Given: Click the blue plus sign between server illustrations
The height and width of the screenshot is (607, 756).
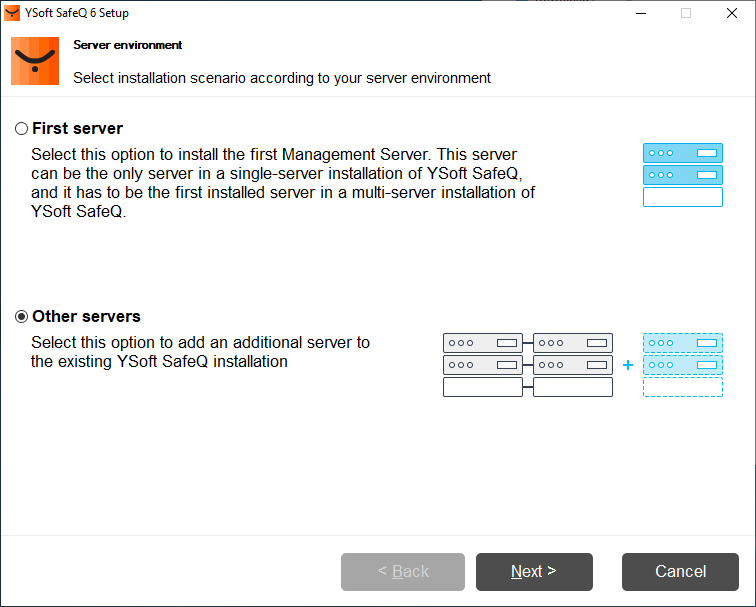Looking at the screenshot, I should tap(628, 365).
